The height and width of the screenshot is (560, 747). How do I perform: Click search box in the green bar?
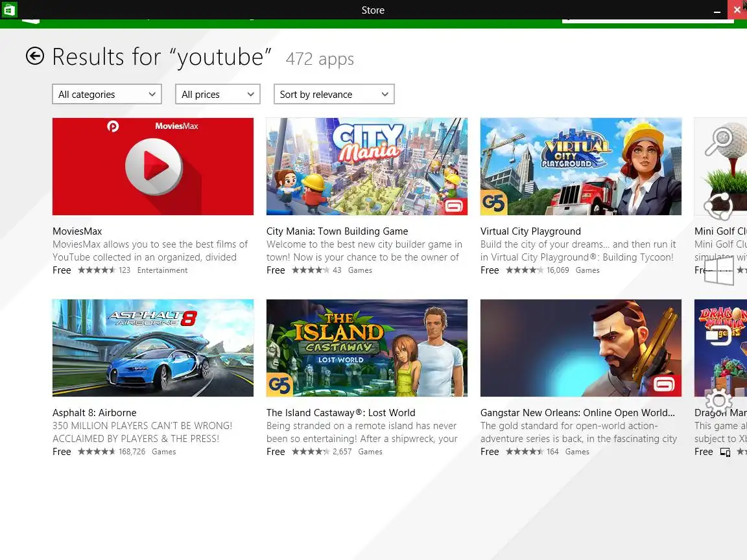coord(648,20)
